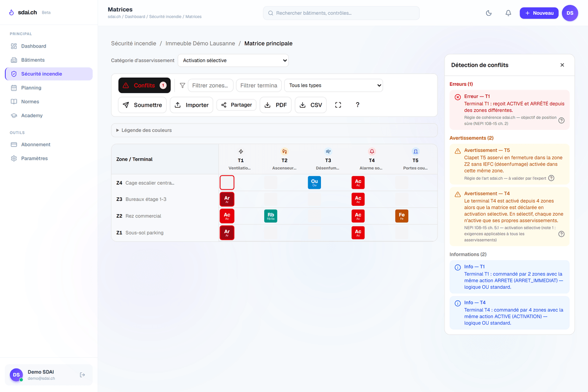The height and width of the screenshot is (392, 588).
Task: Click info icon on Info T1 card
Action: (x=458, y=267)
